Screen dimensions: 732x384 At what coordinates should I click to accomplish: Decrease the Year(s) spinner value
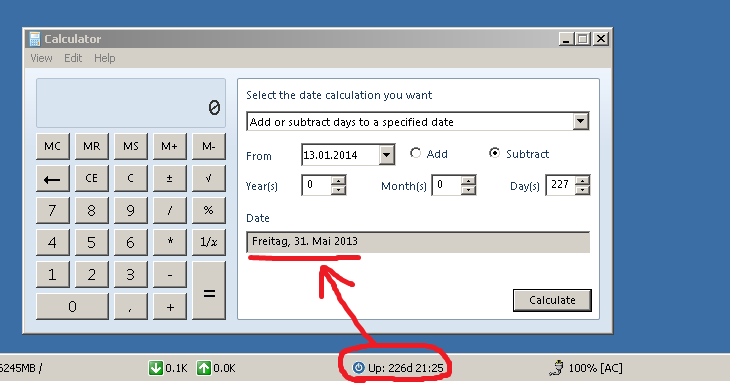pos(338,190)
